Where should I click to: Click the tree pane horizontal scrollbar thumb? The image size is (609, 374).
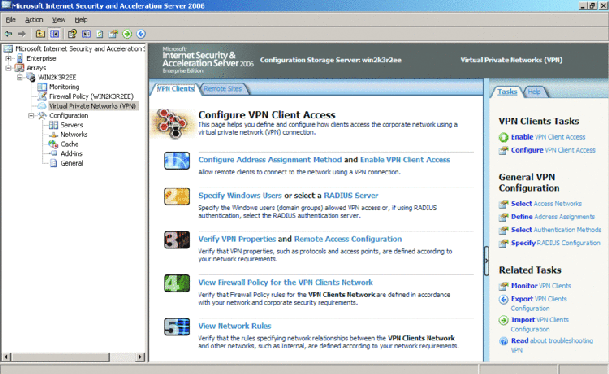point(60,357)
